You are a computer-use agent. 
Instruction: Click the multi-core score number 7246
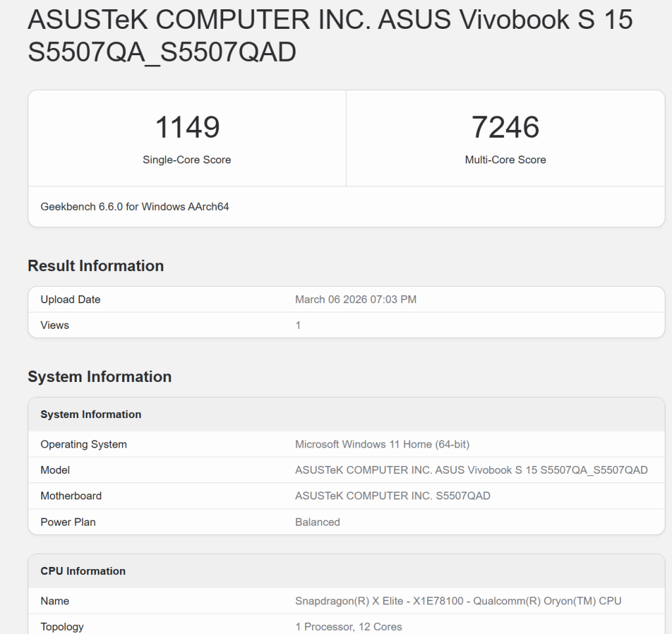click(505, 127)
